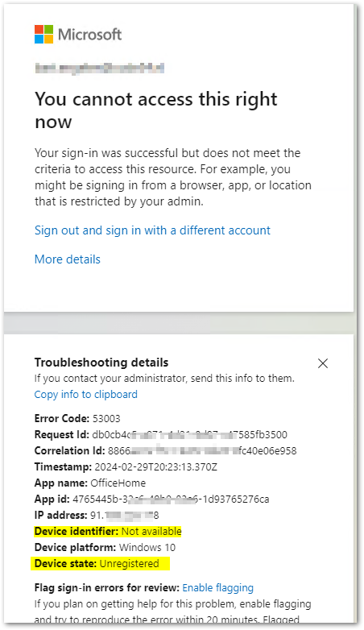Viewport: 364px width, 630px height.
Task: Click the Microsoft wordmark text
Action: tap(90, 35)
